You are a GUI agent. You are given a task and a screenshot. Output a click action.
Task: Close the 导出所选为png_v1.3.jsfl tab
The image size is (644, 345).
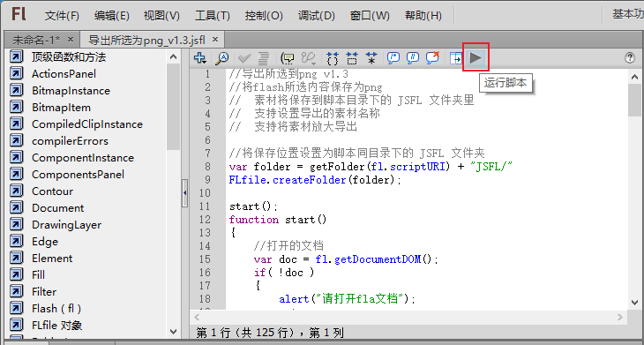tap(215, 40)
